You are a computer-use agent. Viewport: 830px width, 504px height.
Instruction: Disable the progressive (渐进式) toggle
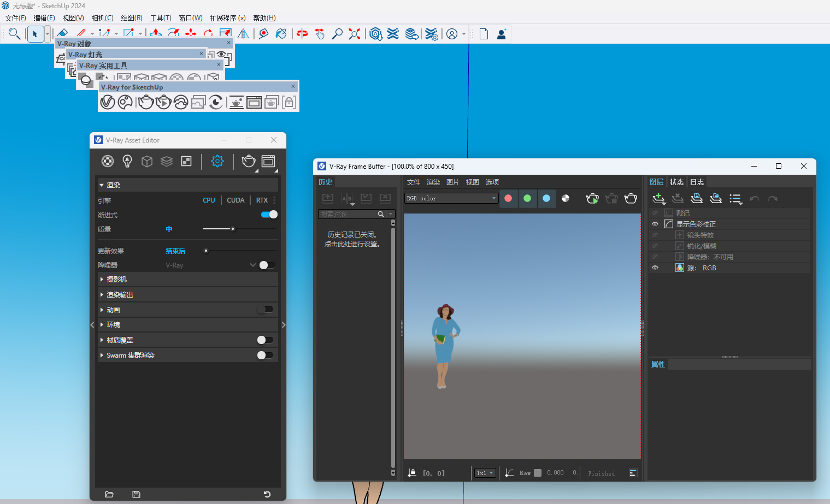[x=269, y=215]
